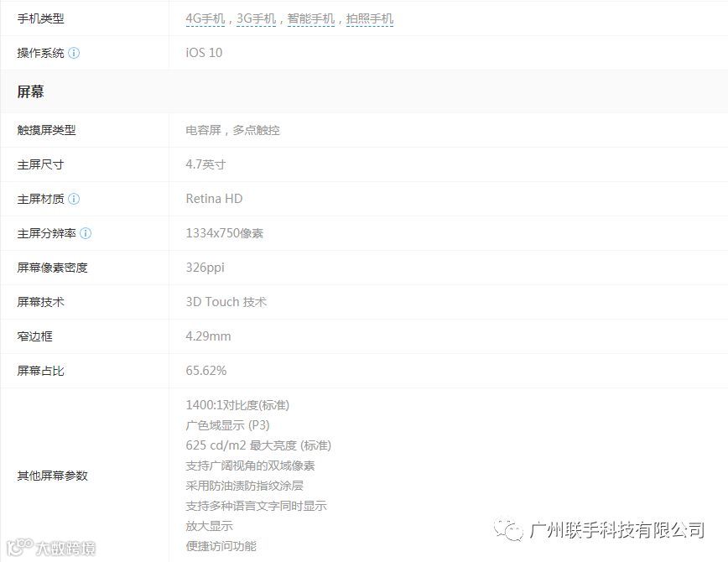Select the 支持多种语言文字同时显示 line
Screen dimensions: 728x562
click(256, 506)
